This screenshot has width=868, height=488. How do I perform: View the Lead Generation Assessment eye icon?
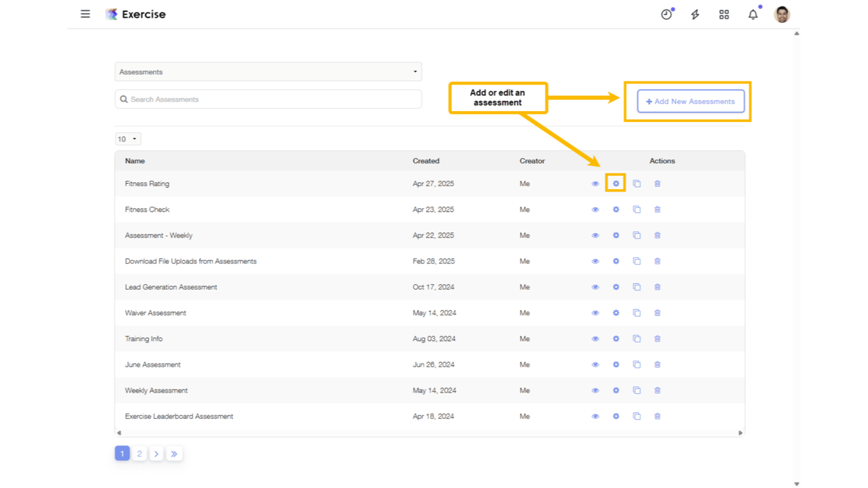[x=595, y=287]
